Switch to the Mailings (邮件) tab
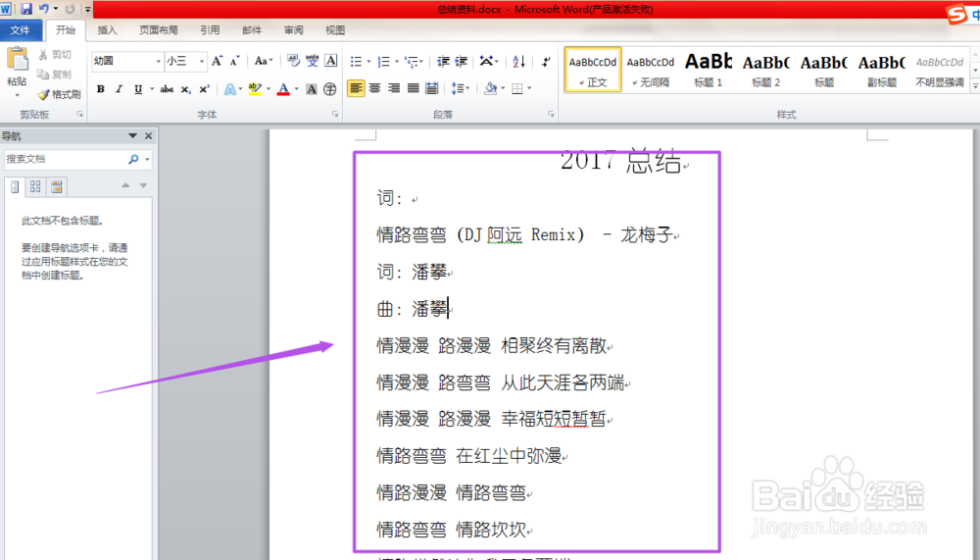Viewport: 980px width, 560px height. 252,30
